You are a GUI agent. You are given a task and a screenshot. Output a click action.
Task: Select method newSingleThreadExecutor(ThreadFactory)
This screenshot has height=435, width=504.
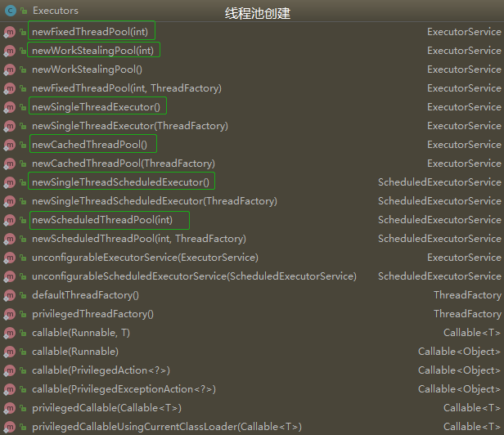130,126
